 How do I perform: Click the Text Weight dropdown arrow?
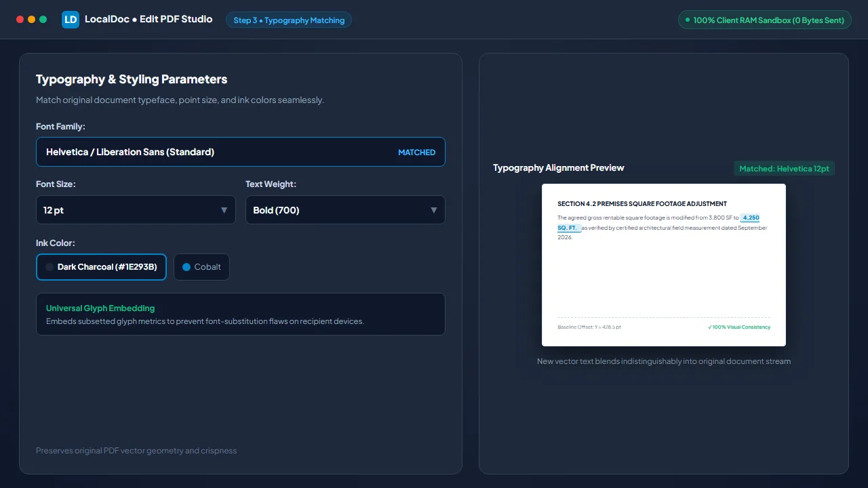pyautogui.click(x=434, y=210)
